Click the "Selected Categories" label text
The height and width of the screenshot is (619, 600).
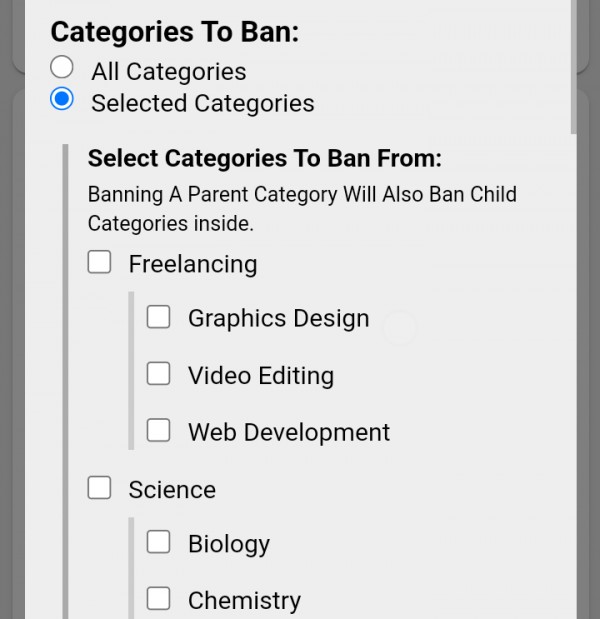(202, 103)
